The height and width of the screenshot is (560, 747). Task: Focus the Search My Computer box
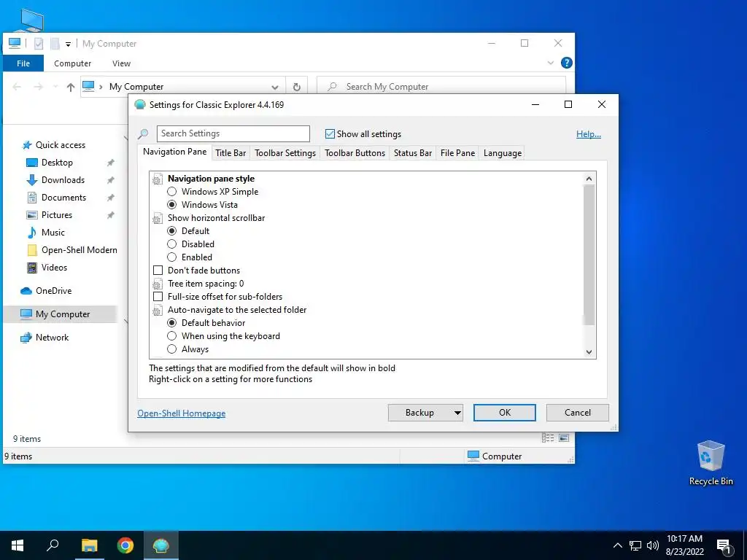point(441,87)
